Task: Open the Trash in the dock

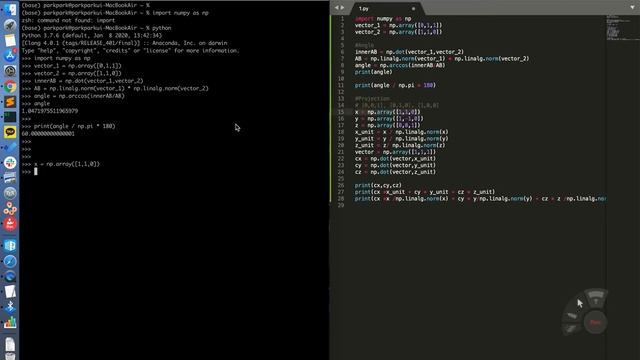Action: pos(10,356)
